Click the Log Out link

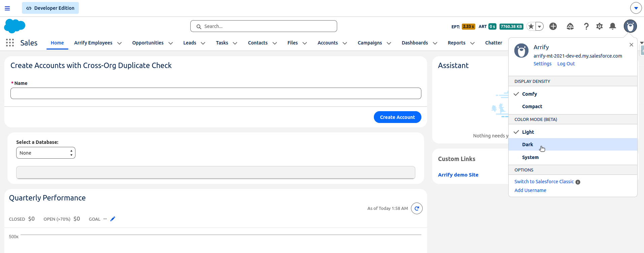point(566,64)
